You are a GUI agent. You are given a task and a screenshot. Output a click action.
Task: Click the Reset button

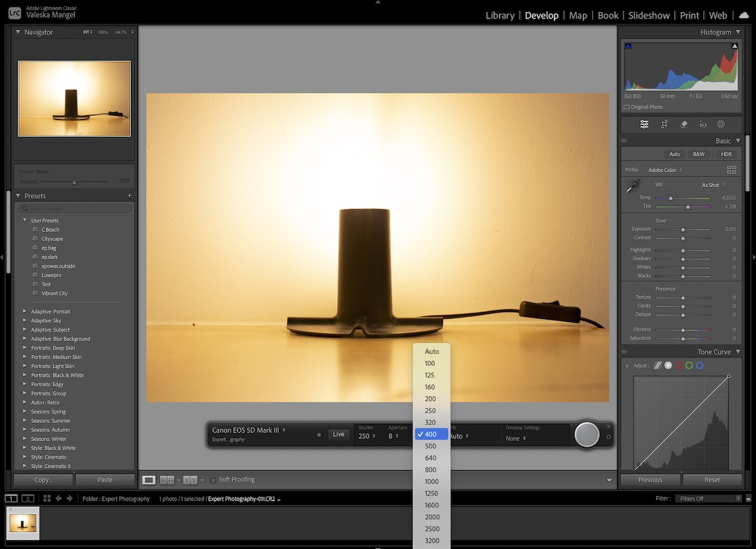tap(712, 480)
